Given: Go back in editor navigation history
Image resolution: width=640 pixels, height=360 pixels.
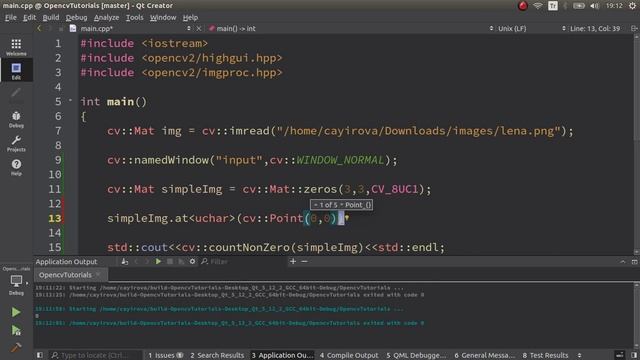Looking at the screenshot, I should (x=39, y=29).
